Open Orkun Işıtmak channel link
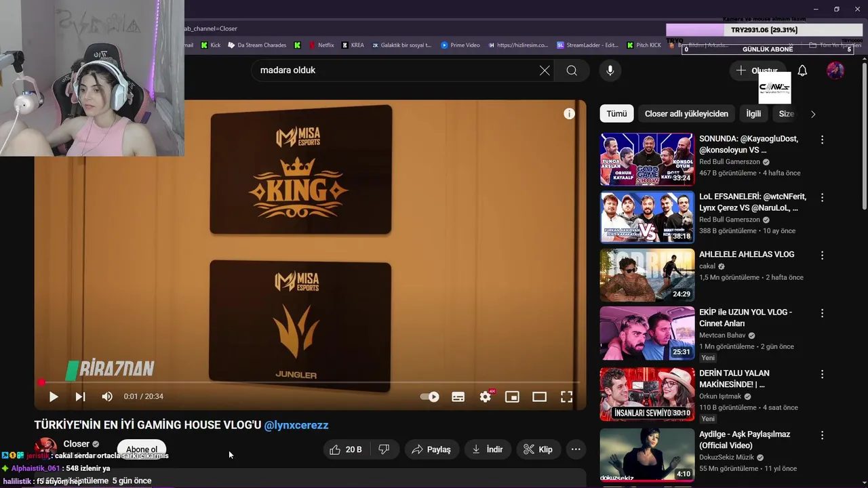 click(x=721, y=396)
